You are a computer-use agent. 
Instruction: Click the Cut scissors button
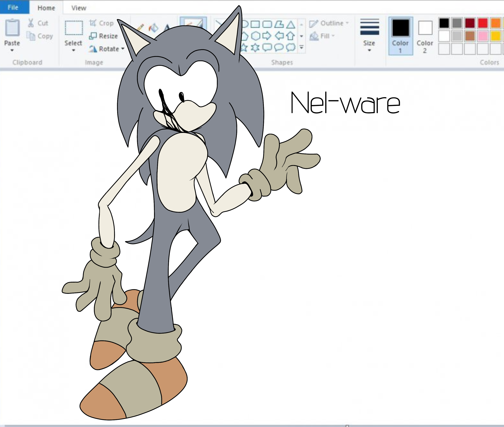[x=38, y=23]
